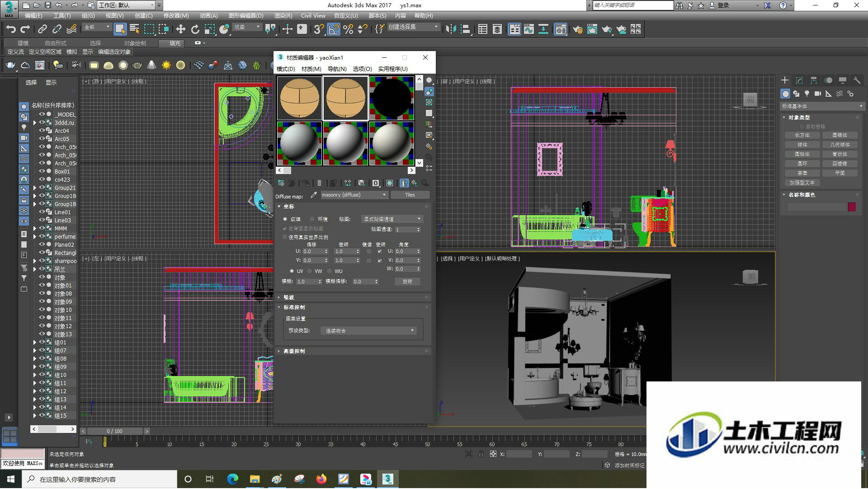Image resolution: width=868 pixels, height=489 pixels.
Task: Pick material with the eyedropper icon
Action: (313, 195)
